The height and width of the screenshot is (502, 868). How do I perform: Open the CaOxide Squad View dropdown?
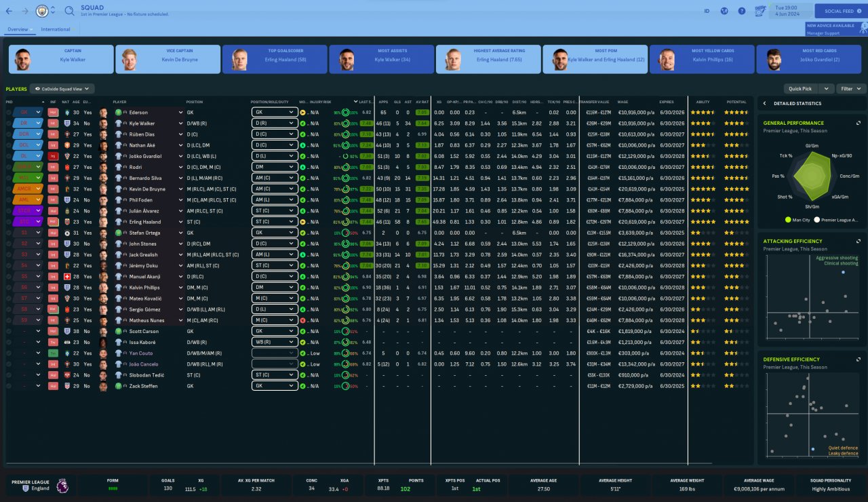(62, 89)
